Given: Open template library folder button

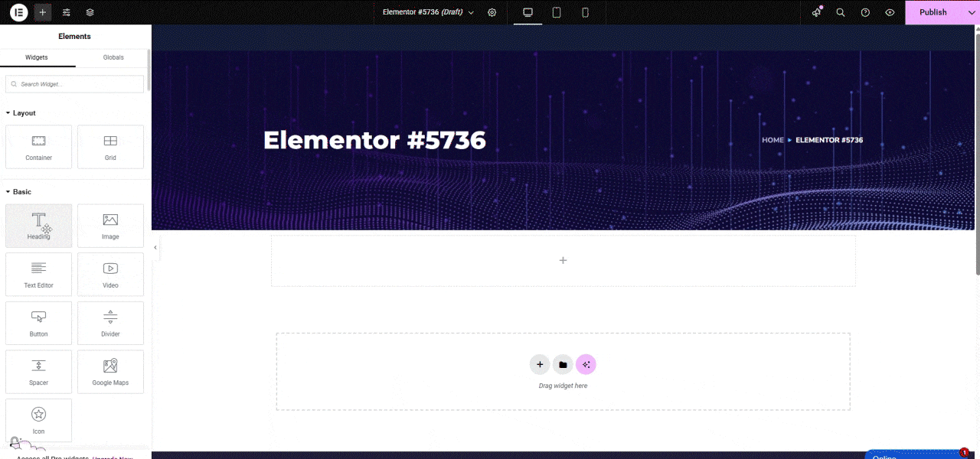Looking at the screenshot, I should pyautogui.click(x=563, y=364).
